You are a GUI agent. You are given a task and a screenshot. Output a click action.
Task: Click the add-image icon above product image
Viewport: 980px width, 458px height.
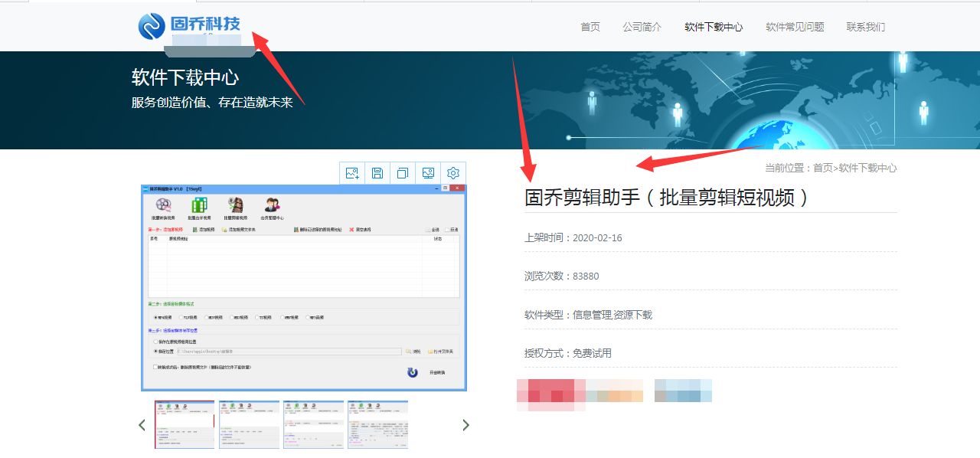[x=352, y=173]
